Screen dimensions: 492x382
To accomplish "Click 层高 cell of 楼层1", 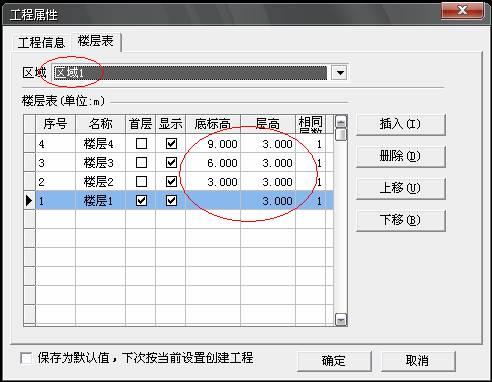I will pyautogui.click(x=268, y=201).
